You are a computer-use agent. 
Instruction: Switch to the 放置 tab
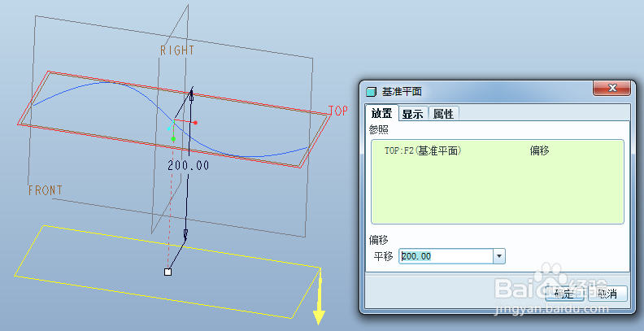[x=382, y=113]
